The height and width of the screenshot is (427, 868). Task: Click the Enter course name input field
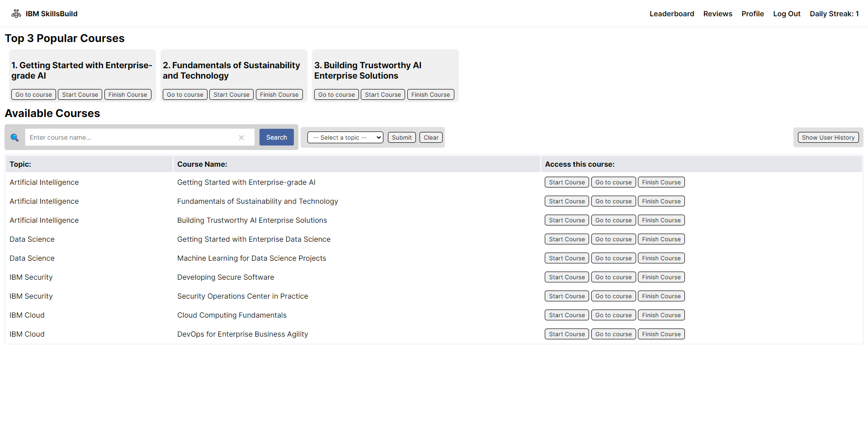[140, 137]
